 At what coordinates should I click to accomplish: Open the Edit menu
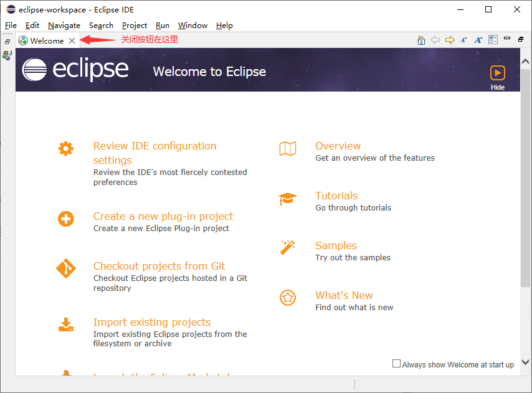32,26
